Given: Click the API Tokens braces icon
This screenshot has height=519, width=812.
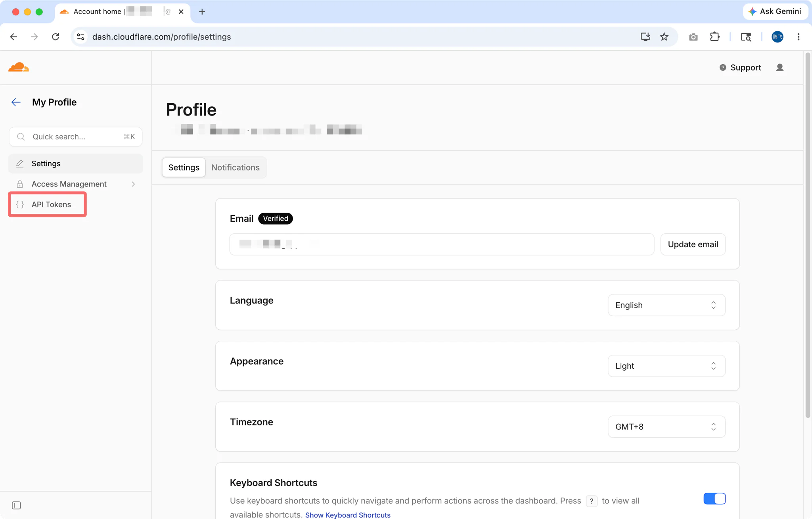Looking at the screenshot, I should click(20, 204).
